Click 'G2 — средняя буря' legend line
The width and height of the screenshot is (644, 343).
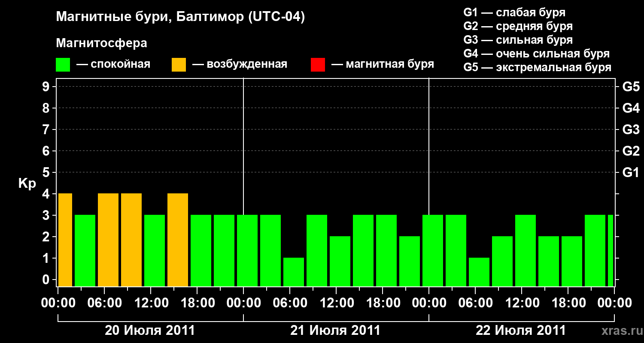pyautogui.click(x=518, y=26)
